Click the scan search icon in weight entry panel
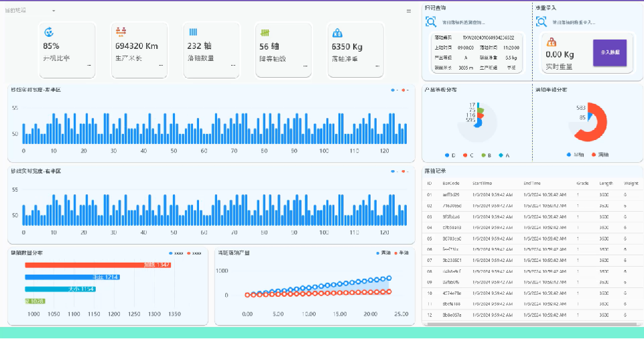This screenshot has height=339, width=644. coord(541,21)
